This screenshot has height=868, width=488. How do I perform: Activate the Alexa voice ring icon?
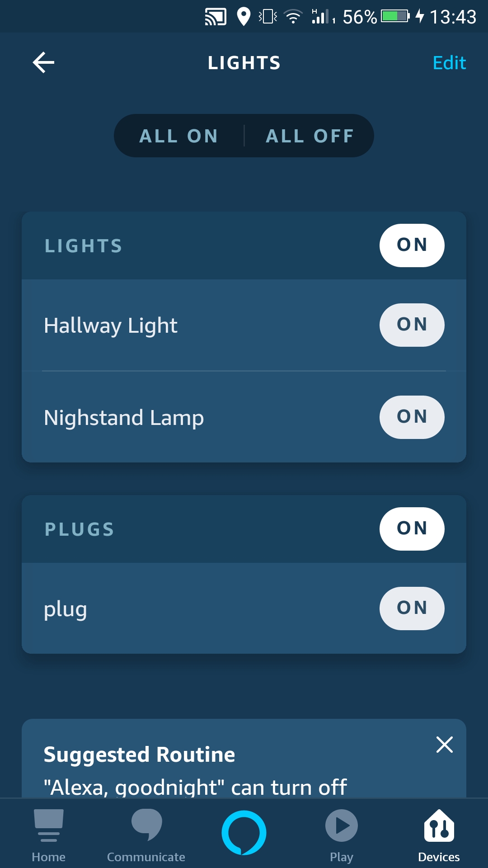[x=244, y=833]
